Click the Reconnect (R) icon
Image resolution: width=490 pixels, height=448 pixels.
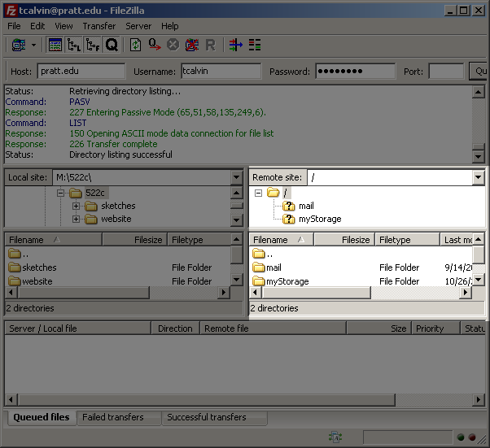[x=211, y=45]
